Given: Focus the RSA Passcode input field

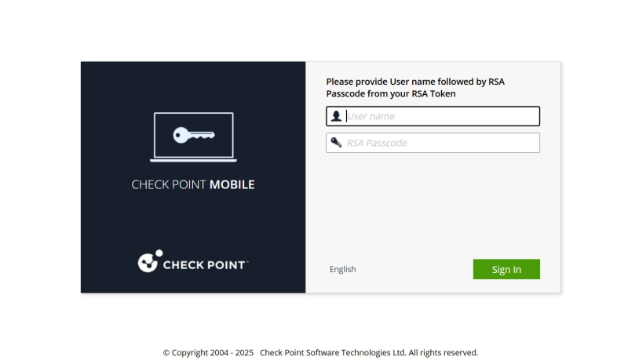Looking at the screenshot, I should [441, 143].
